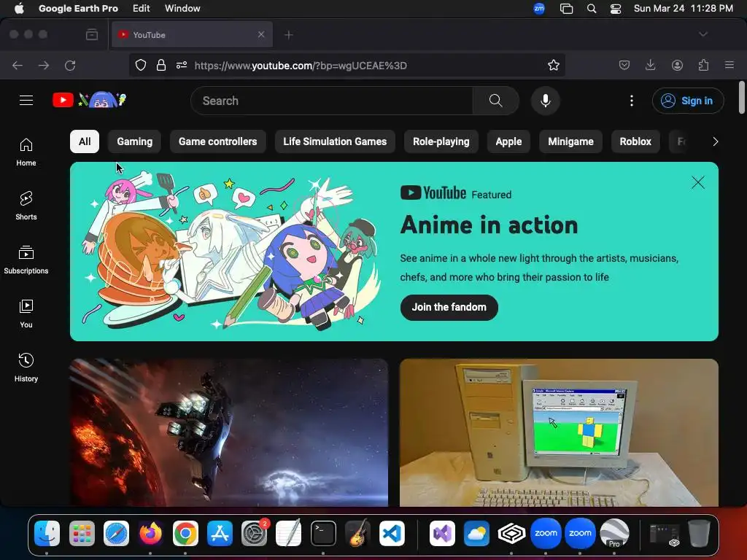
Task: Select the Game controllers chip
Action: click(x=217, y=141)
